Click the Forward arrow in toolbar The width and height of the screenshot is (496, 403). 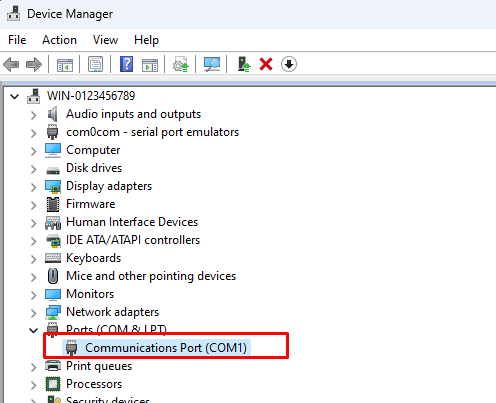(34, 64)
